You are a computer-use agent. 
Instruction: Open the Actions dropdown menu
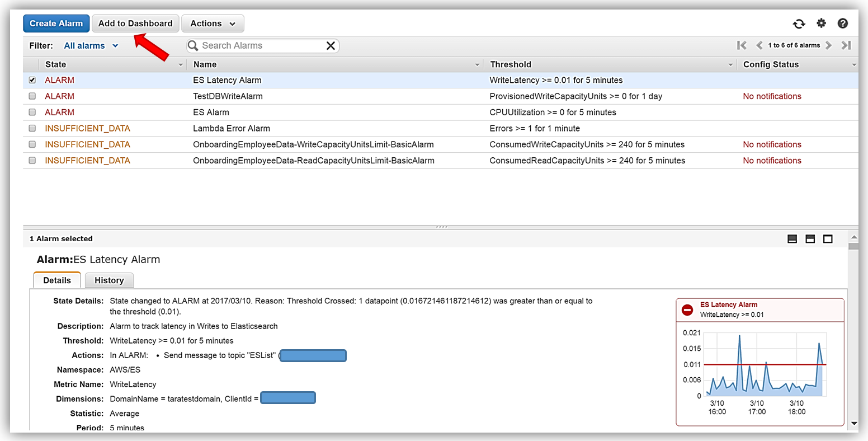[x=213, y=24]
